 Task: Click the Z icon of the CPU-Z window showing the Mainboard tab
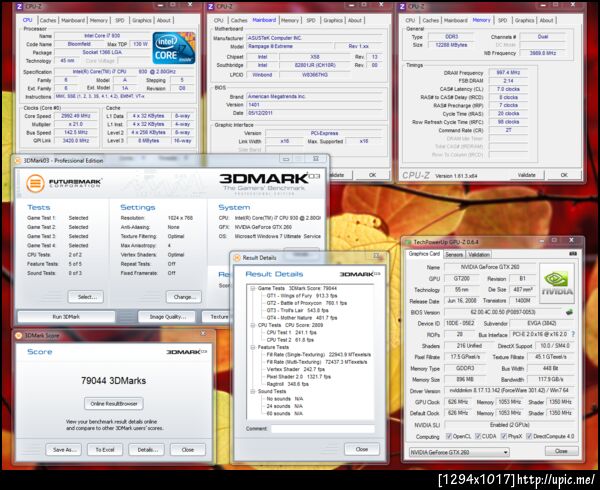pos(210,7)
